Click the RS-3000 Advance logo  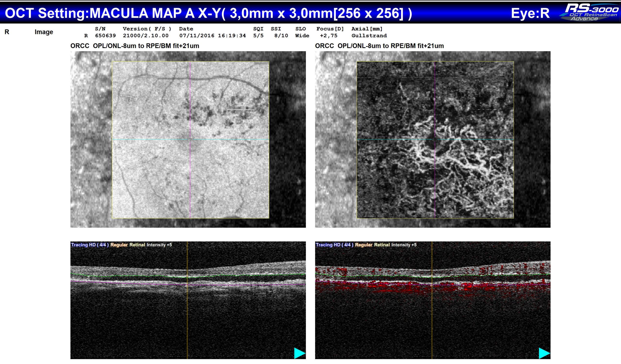tap(589, 12)
